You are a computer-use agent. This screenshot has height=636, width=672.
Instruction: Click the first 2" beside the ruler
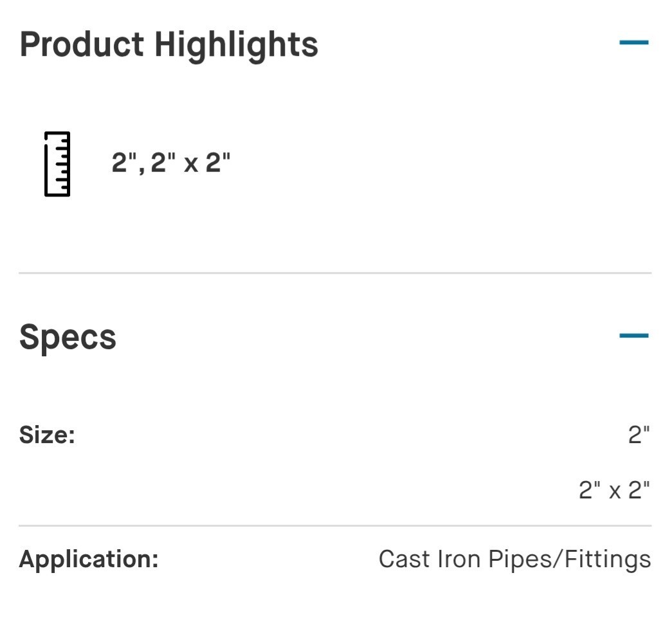tap(124, 162)
